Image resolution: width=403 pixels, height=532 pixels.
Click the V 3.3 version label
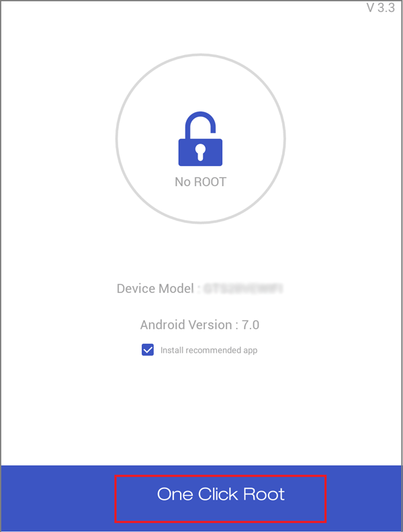pyautogui.click(x=381, y=8)
